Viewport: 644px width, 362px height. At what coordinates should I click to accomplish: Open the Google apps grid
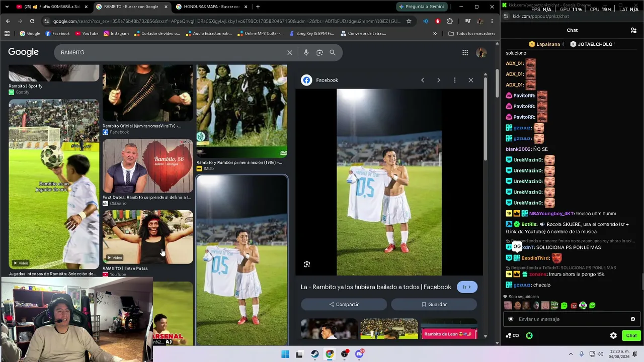pos(465,52)
